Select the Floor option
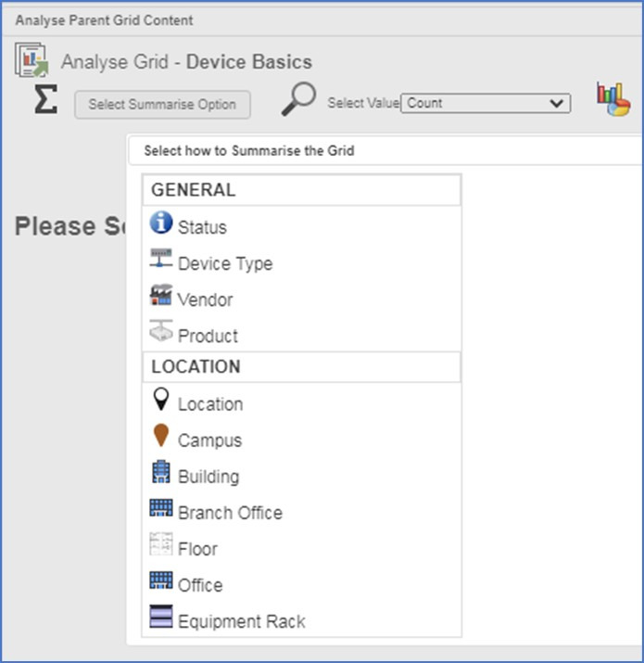This screenshot has height=663, width=644. tap(197, 549)
